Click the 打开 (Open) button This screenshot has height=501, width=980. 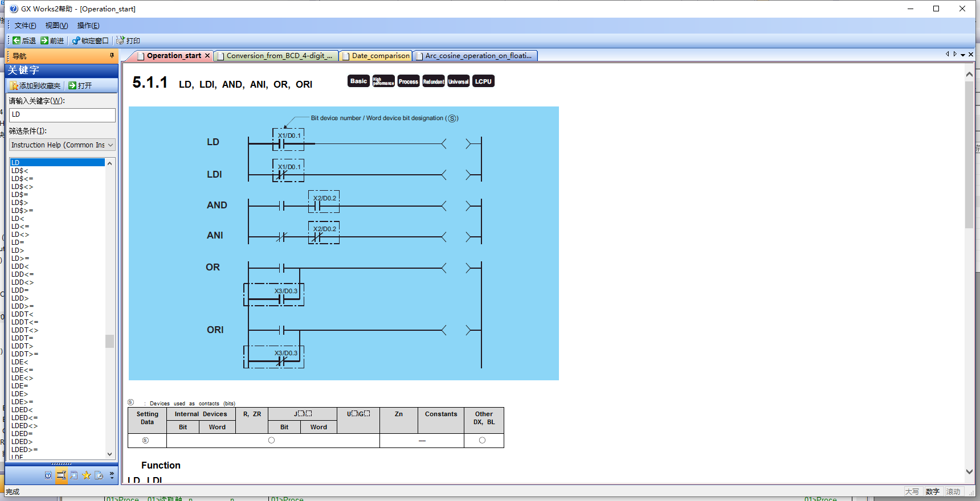[80, 85]
